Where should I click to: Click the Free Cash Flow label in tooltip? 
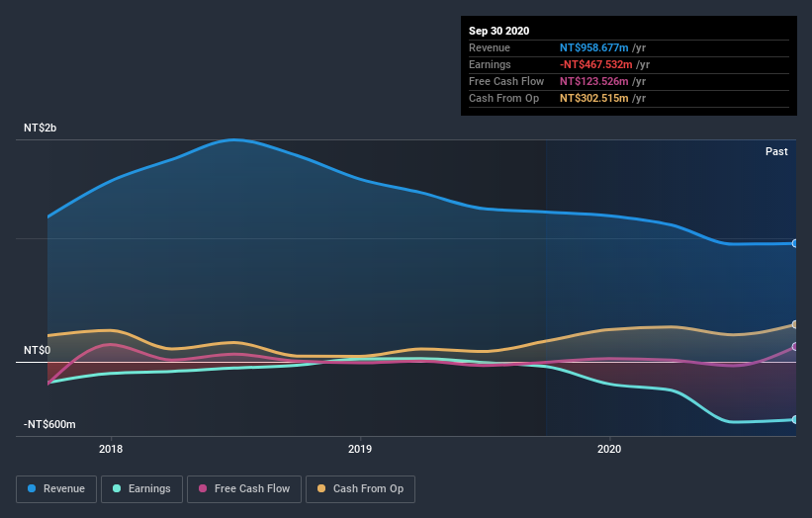coord(506,81)
